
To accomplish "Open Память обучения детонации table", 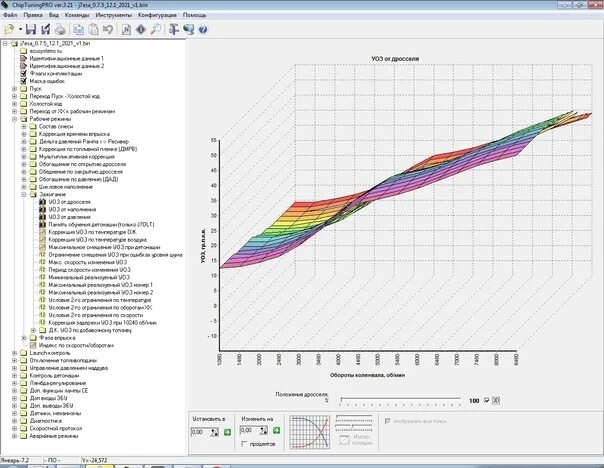I will [x=101, y=225].
